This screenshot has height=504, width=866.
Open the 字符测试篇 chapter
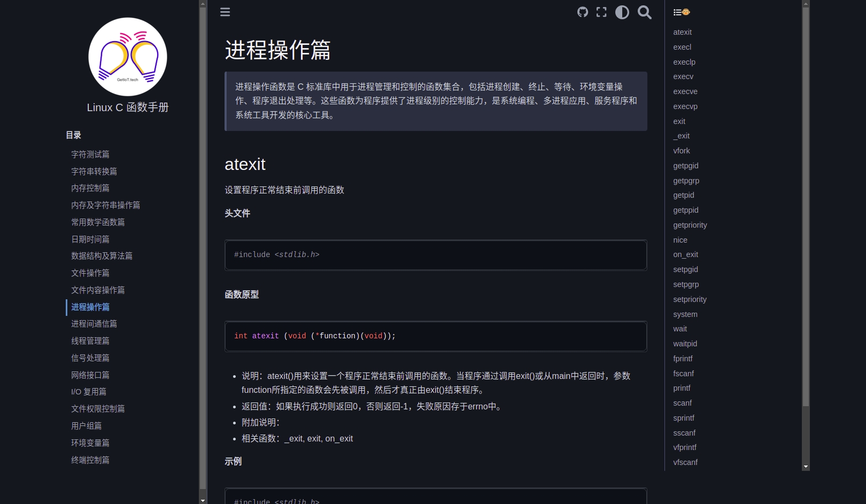90,154
